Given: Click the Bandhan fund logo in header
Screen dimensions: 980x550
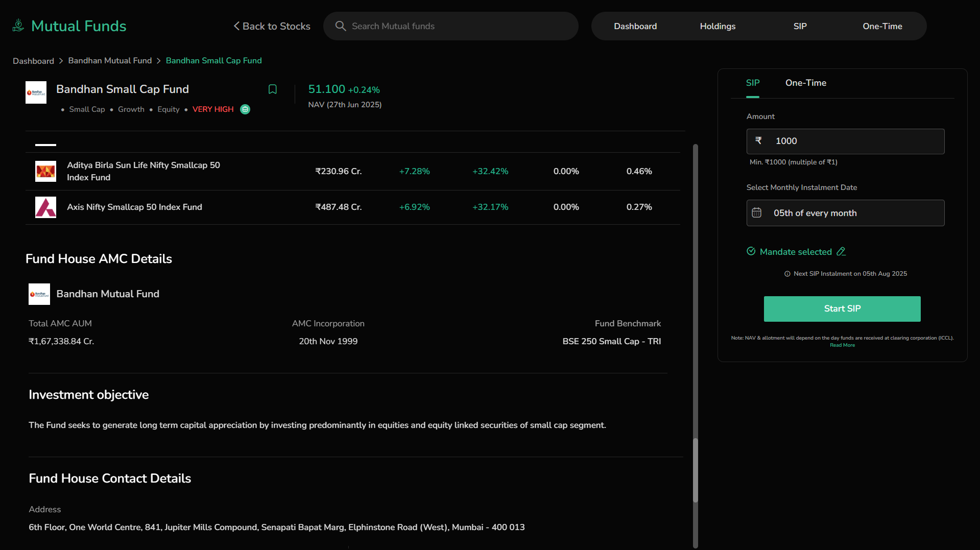Looking at the screenshot, I should coord(36,92).
